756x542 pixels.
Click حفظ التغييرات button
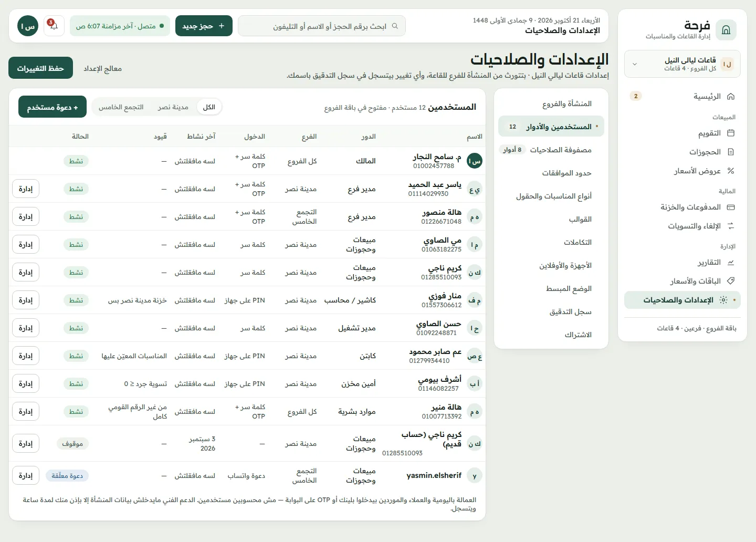click(40, 68)
